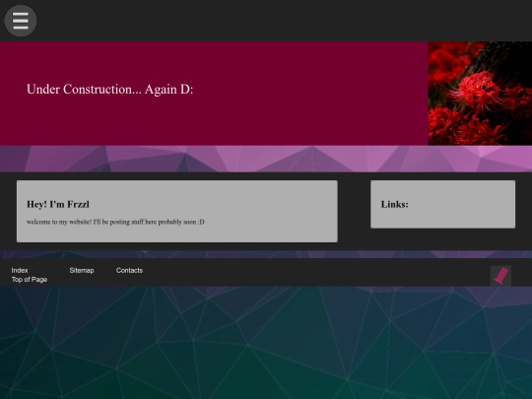Open the Contacts footer link
The image size is (532, 399).
[129, 270]
